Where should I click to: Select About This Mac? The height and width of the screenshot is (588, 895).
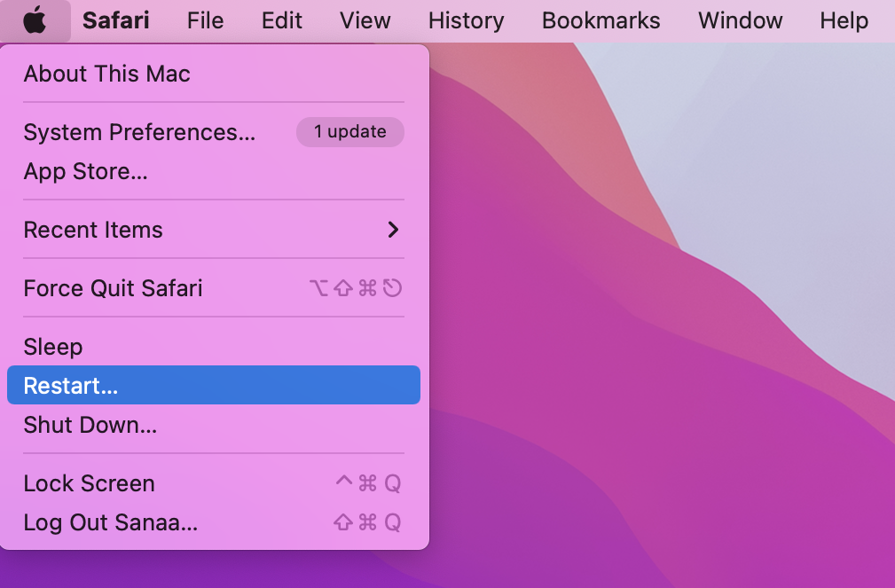tap(214, 74)
